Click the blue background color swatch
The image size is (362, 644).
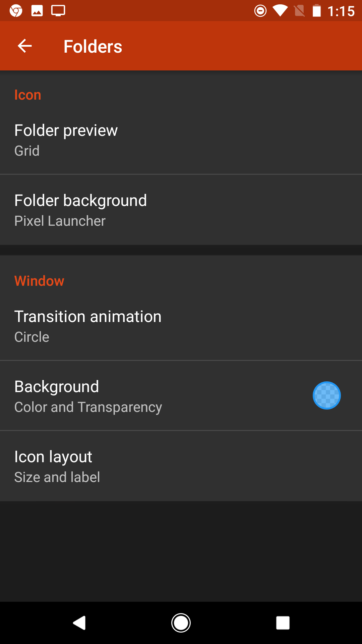326,395
